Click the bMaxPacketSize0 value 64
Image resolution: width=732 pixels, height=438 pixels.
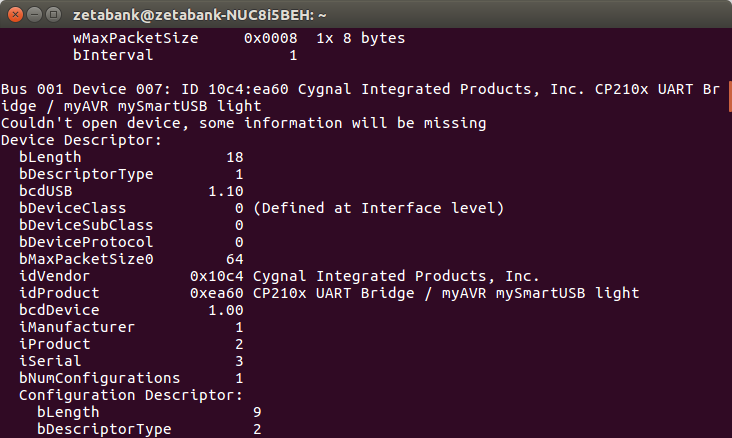234,259
